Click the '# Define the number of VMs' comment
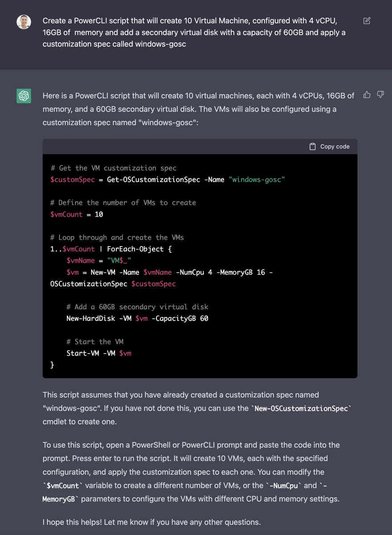Viewport: 392px width, 535px height. (x=123, y=202)
